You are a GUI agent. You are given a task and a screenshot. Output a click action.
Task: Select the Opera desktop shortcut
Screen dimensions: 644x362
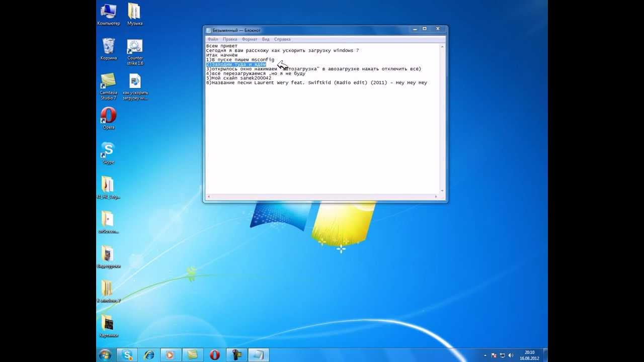pyautogui.click(x=108, y=119)
